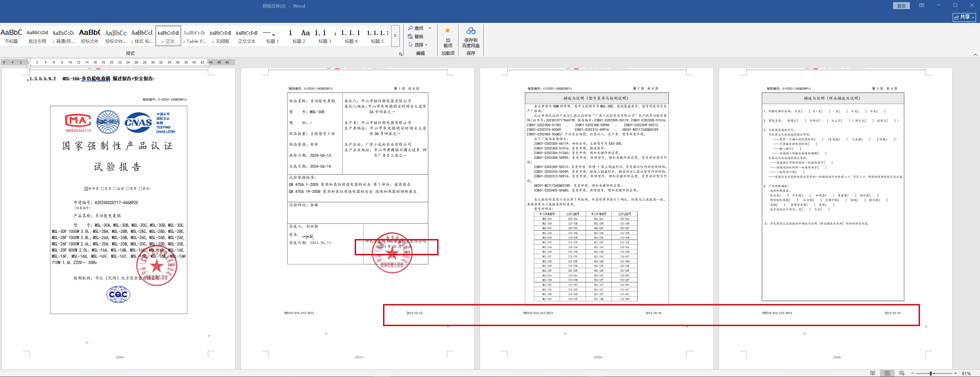The width and height of the screenshot is (980, 377).
Task: Click the 复审 checkbox on the cover
Action: 128,189
